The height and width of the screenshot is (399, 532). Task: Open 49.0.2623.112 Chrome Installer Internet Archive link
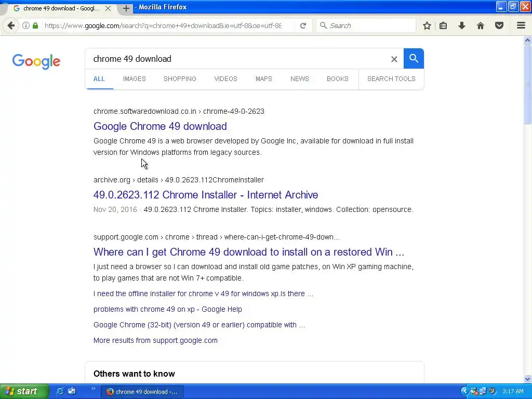pyautogui.click(x=206, y=195)
